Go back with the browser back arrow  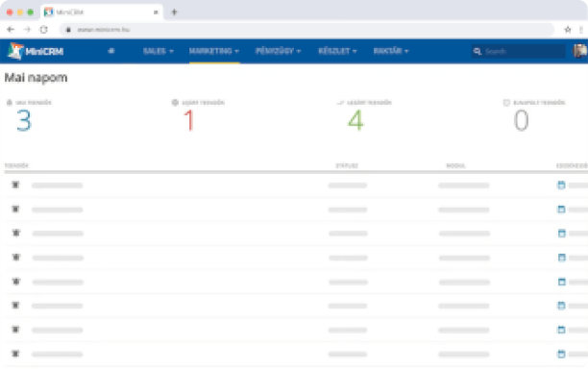[x=11, y=30]
